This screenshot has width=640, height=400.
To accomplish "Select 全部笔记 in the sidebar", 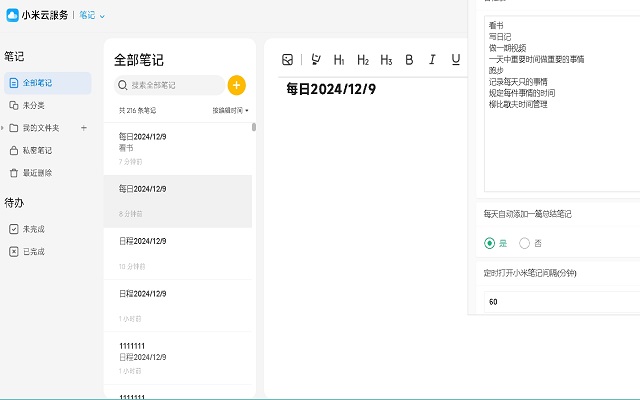I will (48, 83).
